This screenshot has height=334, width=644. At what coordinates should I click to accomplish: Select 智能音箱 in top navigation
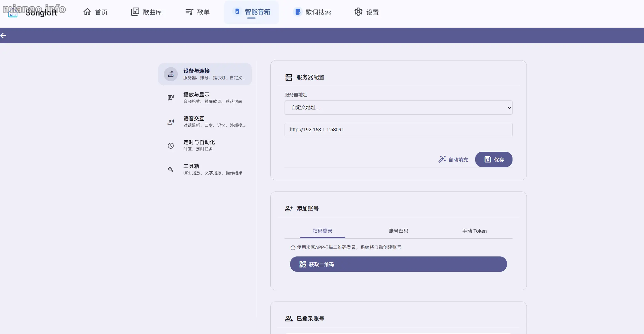[x=251, y=12]
